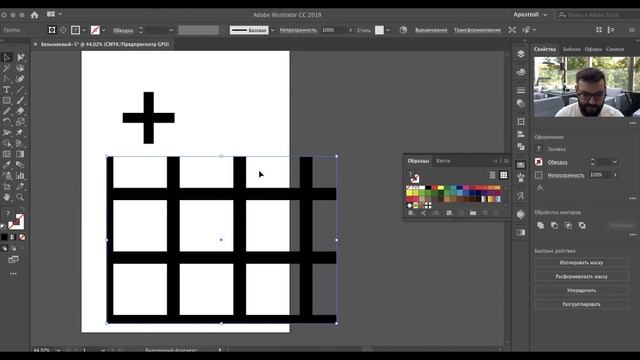The image size is (640, 360).
Task: Select the Scale tool
Action: click(x=20, y=122)
